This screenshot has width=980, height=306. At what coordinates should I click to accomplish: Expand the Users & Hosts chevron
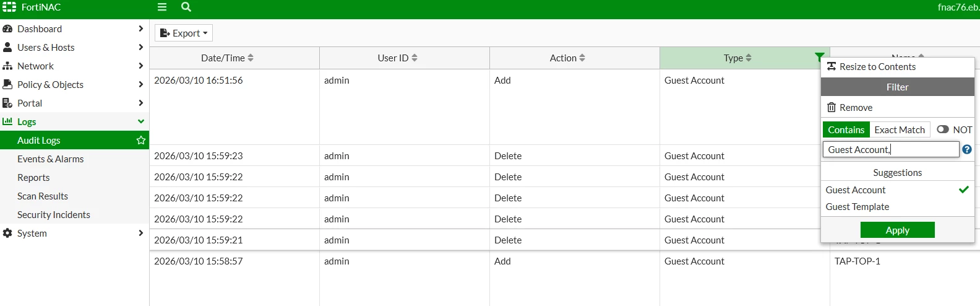click(x=141, y=47)
